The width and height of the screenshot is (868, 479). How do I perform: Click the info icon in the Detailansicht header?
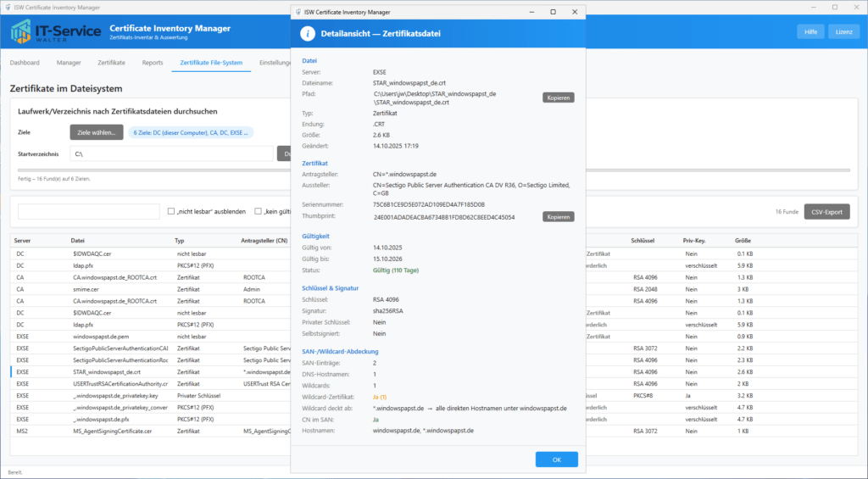coord(307,34)
